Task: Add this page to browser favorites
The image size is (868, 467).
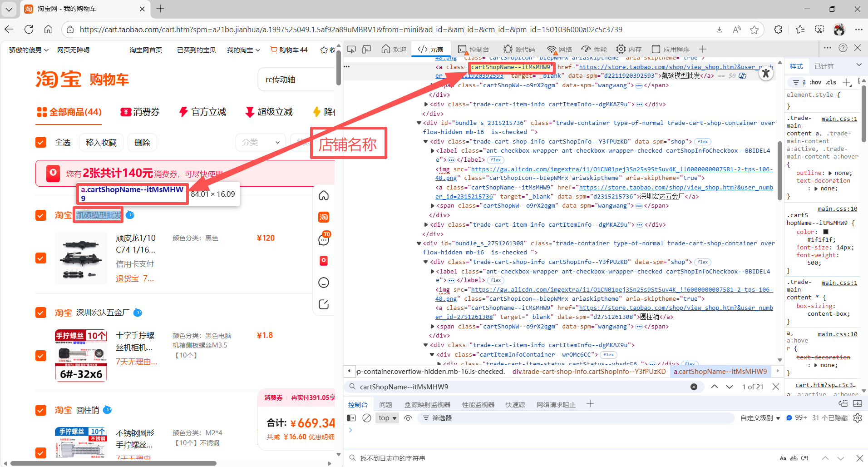Action: 755,30
